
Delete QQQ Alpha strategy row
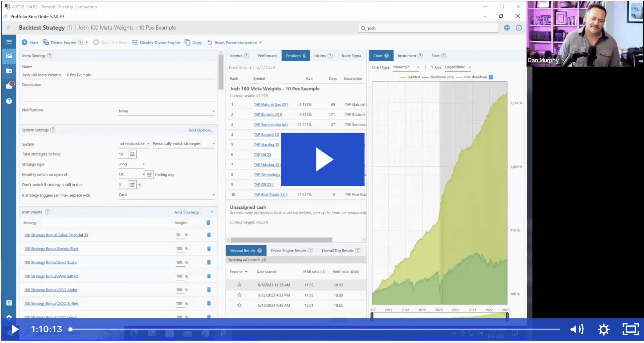click(209, 290)
